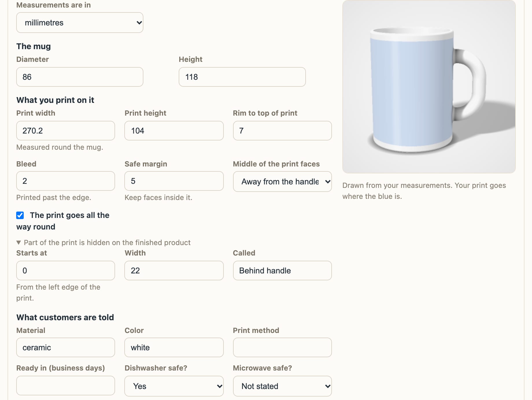Click the Called field with Behind handle

click(282, 271)
